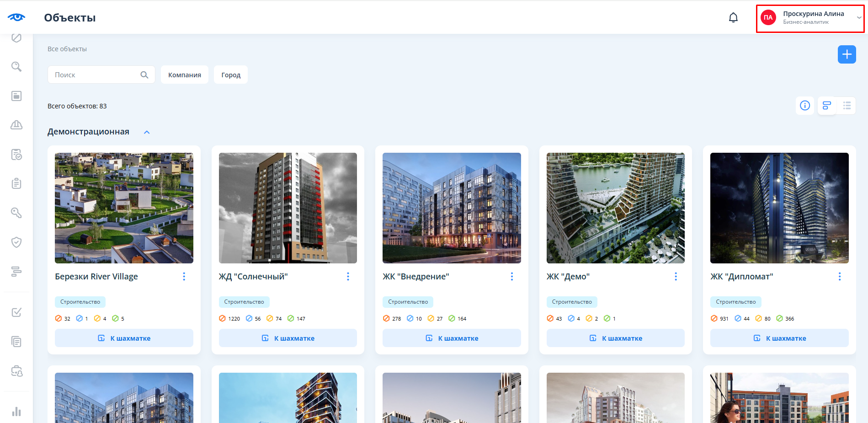Open three-dot menu for ЖК "Демо"
The width and height of the screenshot is (868, 423).
coord(676,277)
